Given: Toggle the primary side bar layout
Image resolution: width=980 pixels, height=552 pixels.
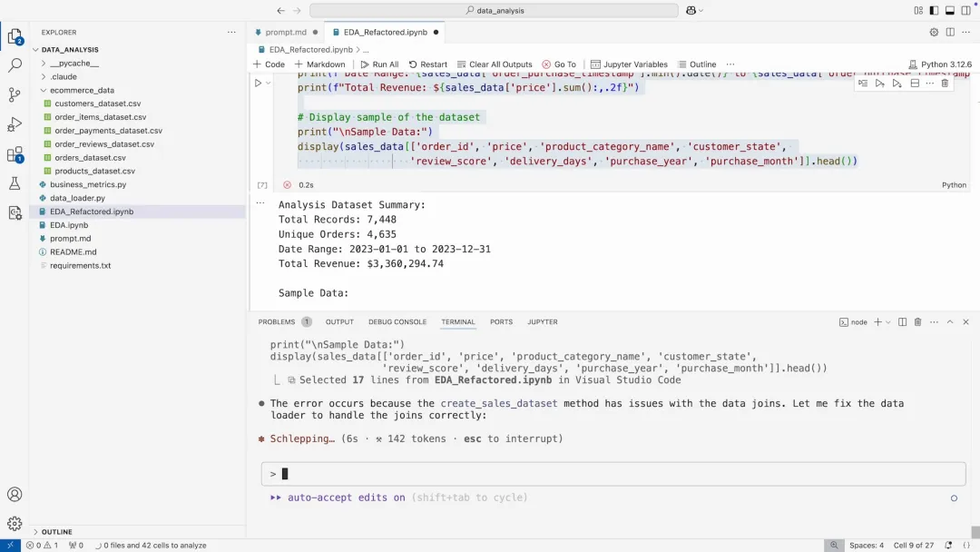Looking at the screenshot, I should [x=935, y=11].
